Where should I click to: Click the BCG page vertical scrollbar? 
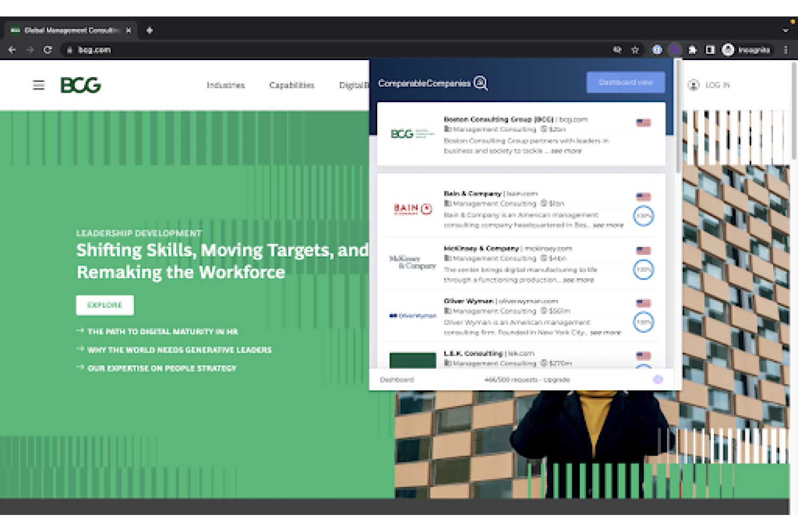pyautogui.click(x=793, y=112)
